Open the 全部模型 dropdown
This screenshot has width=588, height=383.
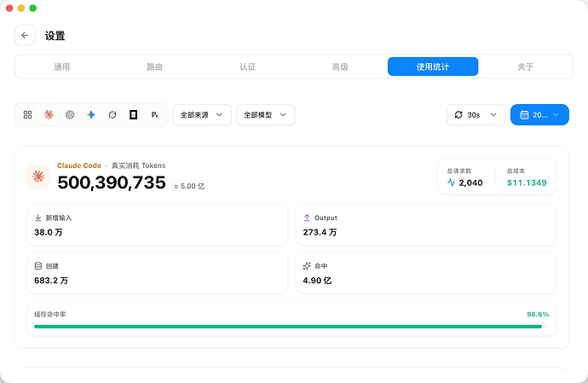[x=266, y=114]
